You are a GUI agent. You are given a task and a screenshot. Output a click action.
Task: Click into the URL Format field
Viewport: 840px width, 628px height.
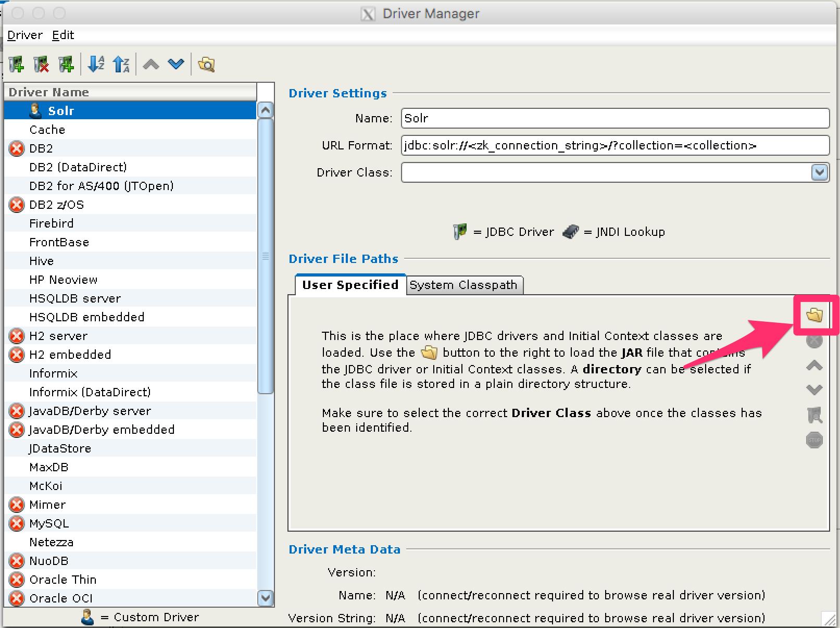click(615, 145)
